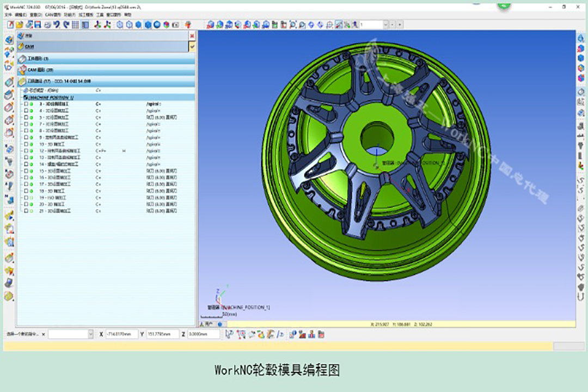
Task: Tick the checkbox for operation 21
Action: 26,211
